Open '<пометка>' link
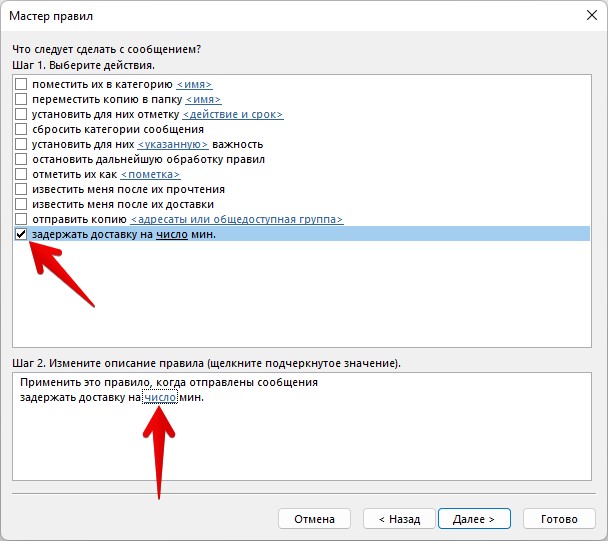This screenshot has width=608, height=541. tap(150, 175)
